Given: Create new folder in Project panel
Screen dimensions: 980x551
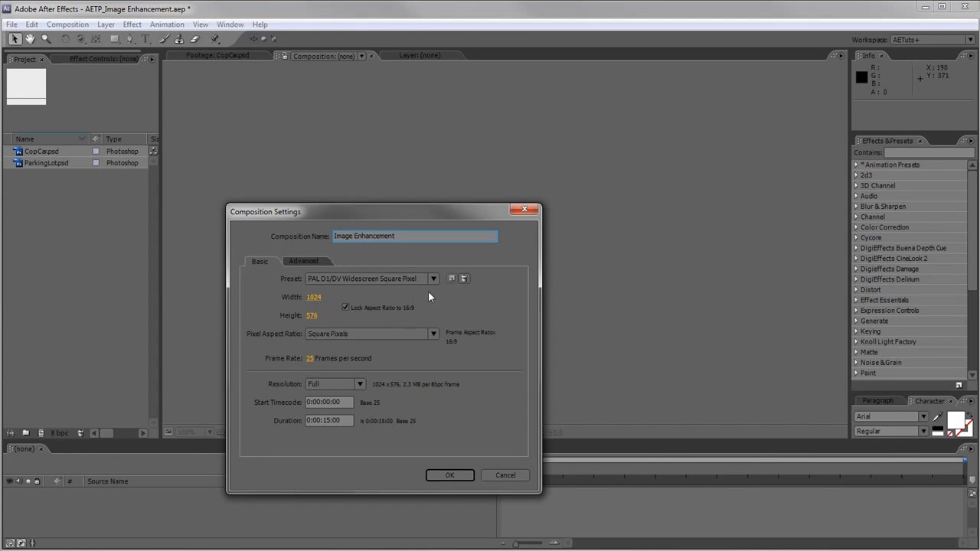Looking at the screenshot, I should 25,433.
